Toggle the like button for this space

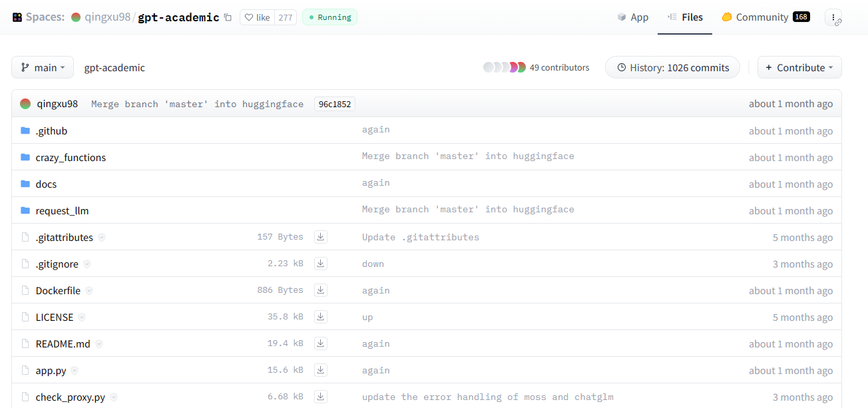pyautogui.click(x=257, y=17)
